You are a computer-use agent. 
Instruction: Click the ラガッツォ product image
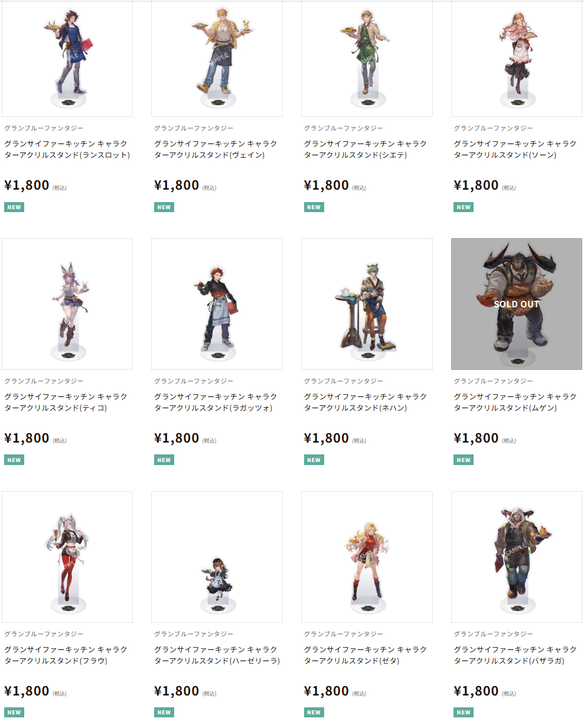(x=217, y=304)
